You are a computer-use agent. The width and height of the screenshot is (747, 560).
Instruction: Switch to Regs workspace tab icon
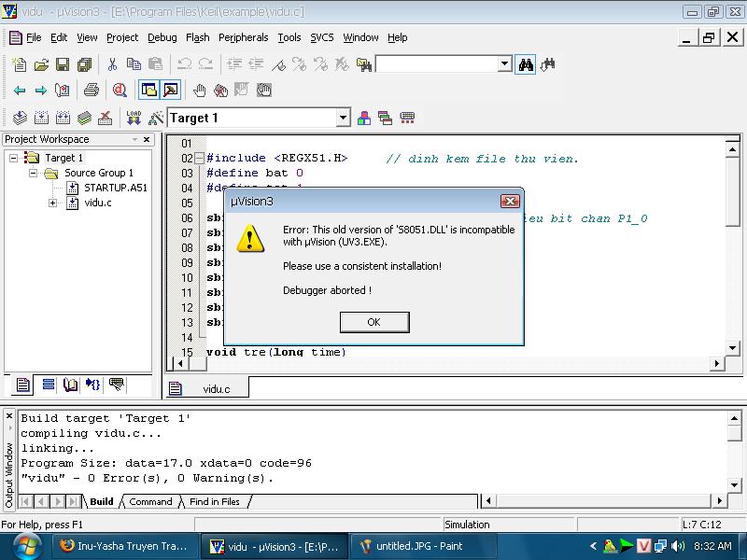pyautogui.click(x=48, y=384)
